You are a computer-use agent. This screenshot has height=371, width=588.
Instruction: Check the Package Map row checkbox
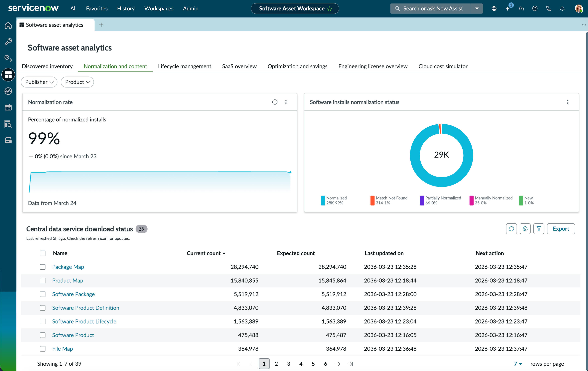point(43,267)
